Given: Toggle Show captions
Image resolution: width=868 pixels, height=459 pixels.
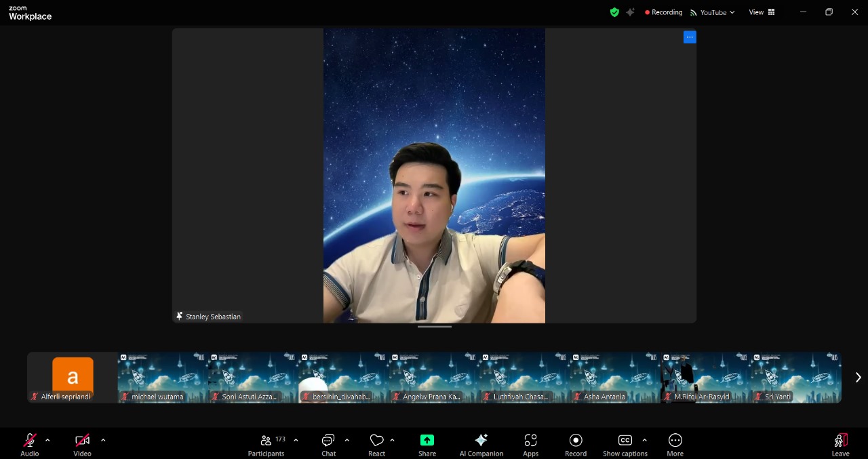Looking at the screenshot, I should click(x=625, y=445).
